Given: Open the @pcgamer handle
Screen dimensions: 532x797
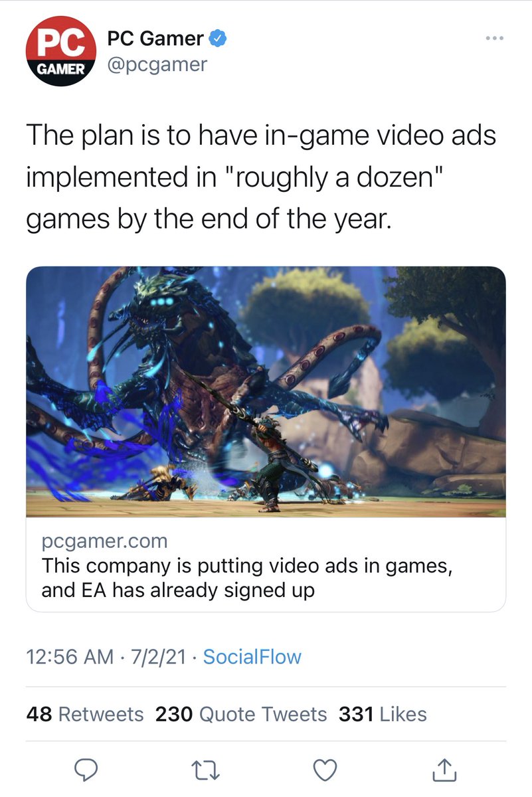Looking at the screenshot, I should point(157,64).
